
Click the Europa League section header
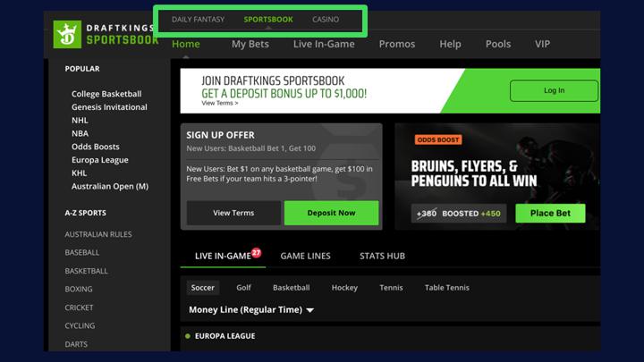tap(225, 336)
